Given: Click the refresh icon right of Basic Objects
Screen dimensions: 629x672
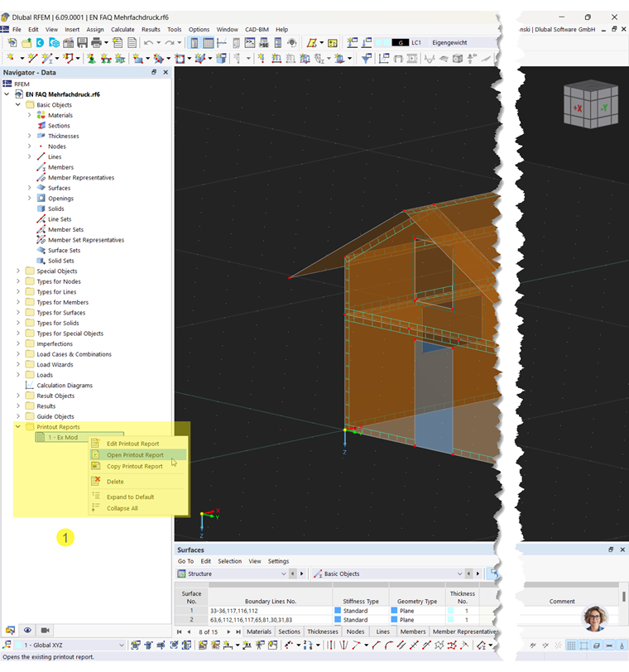Looking at the screenshot, I should click(494, 574).
